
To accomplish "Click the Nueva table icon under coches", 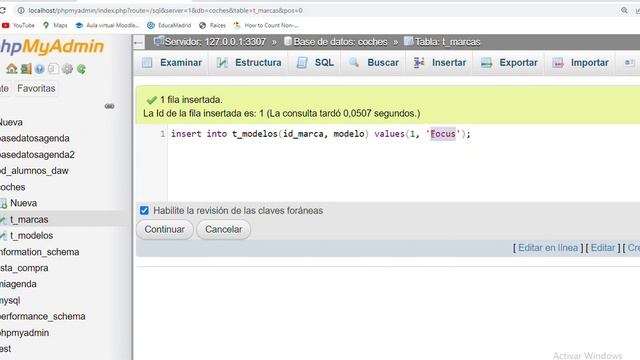I will [4, 203].
